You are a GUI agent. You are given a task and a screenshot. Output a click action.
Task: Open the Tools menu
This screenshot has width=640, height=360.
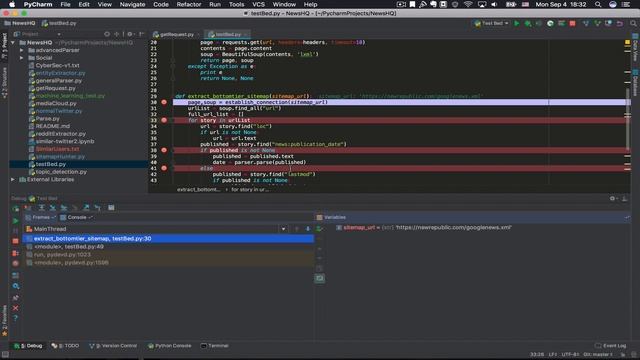[236, 4]
